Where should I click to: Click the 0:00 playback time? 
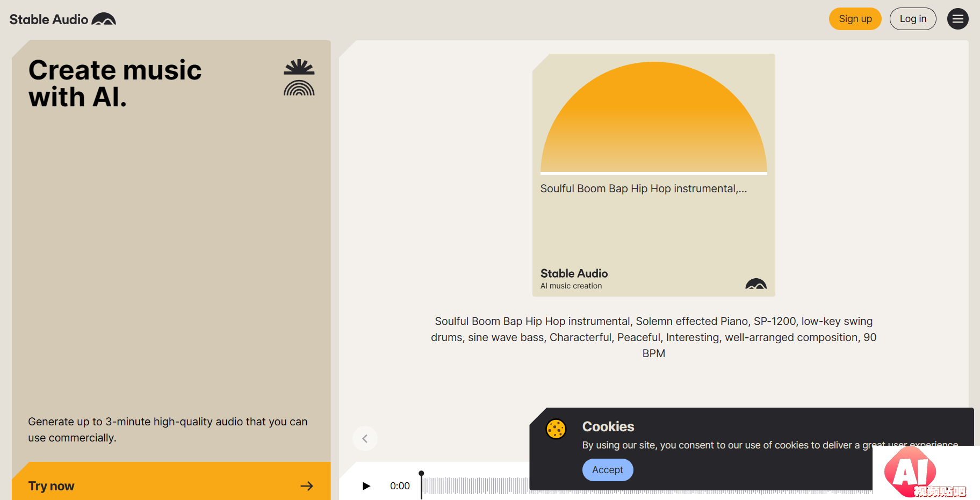click(400, 486)
